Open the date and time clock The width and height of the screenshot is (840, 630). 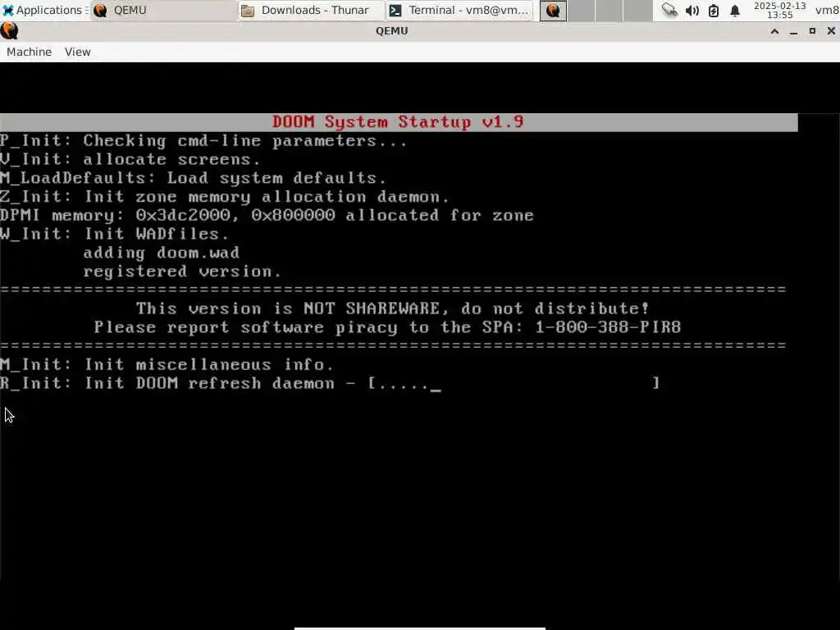779,10
